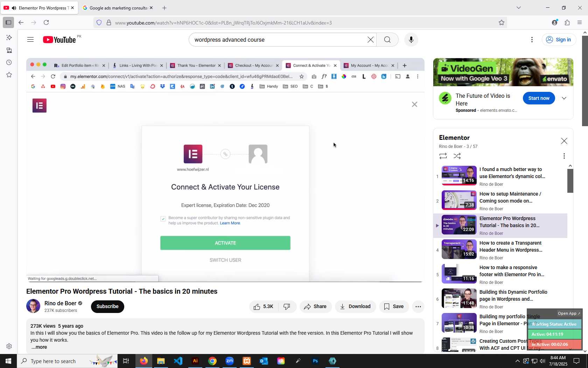
Task: Open Rino de Boer channel name
Action: point(60,303)
